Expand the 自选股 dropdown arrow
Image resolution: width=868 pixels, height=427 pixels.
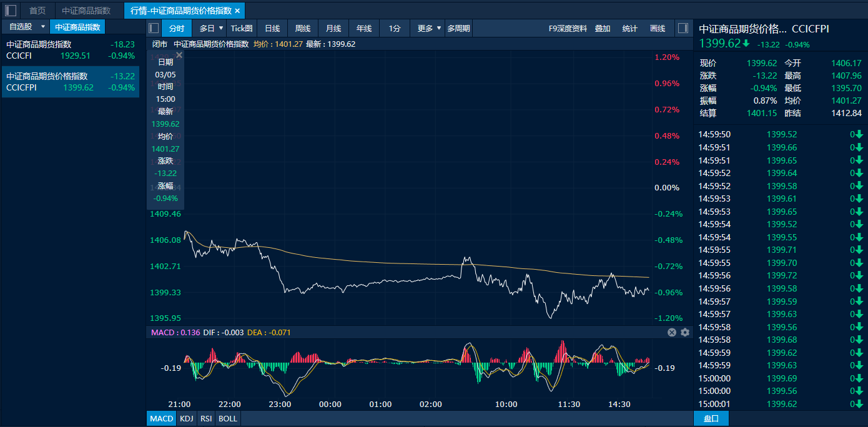click(x=43, y=27)
